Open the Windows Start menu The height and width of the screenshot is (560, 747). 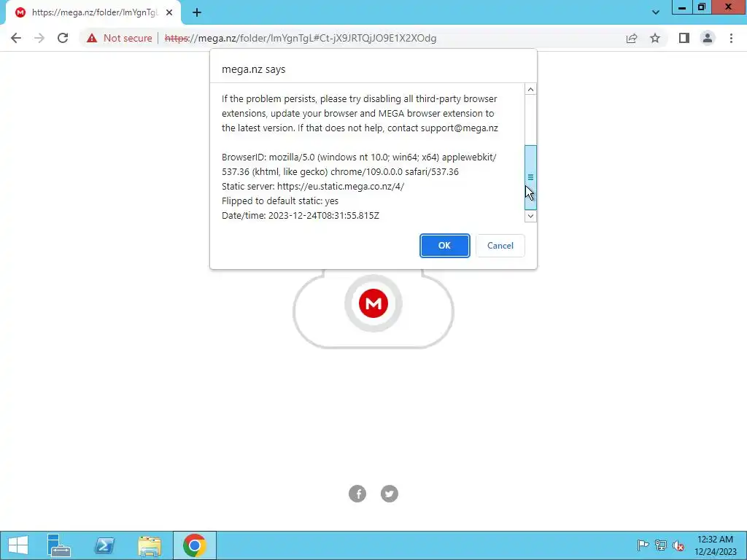[18, 545]
